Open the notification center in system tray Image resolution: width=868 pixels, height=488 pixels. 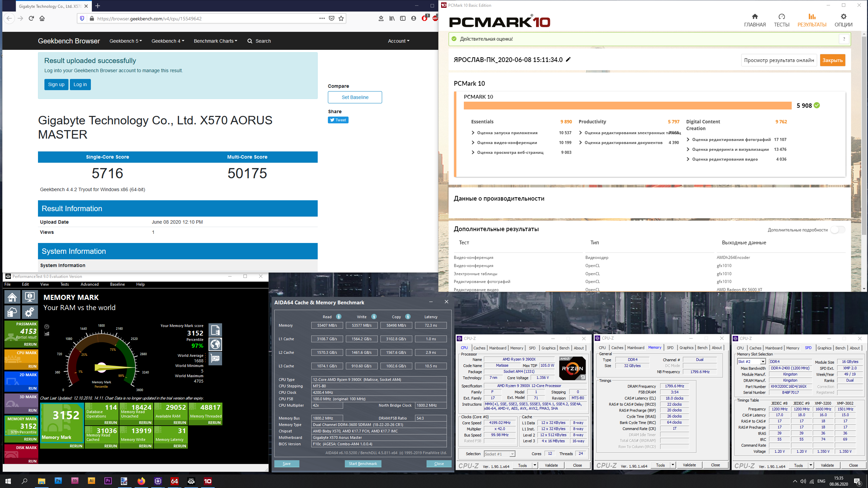tap(857, 481)
